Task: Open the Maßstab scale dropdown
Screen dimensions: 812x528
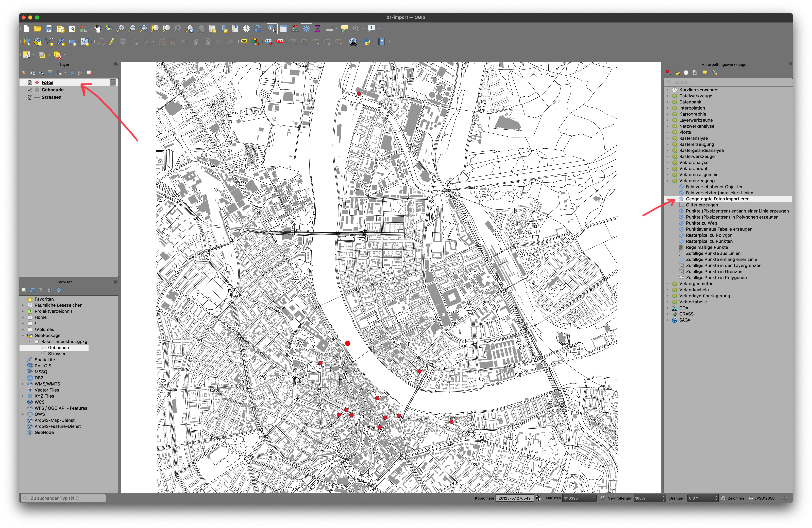Action: (x=594, y=498)
